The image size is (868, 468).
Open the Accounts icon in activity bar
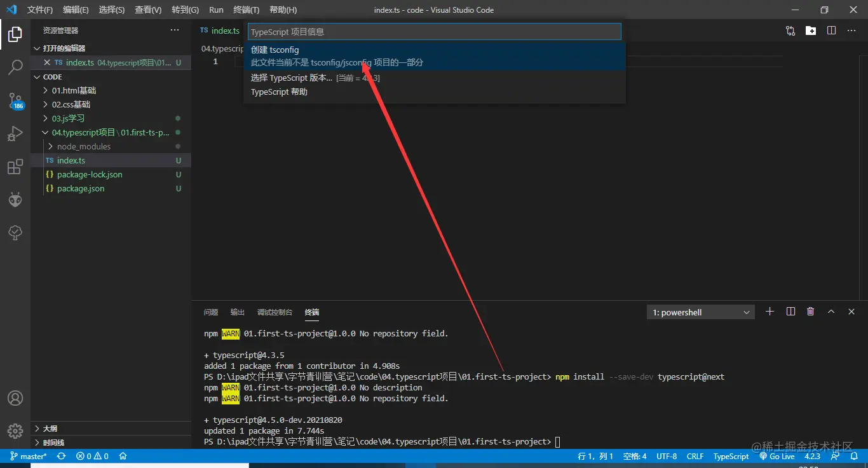pos(15,398)
